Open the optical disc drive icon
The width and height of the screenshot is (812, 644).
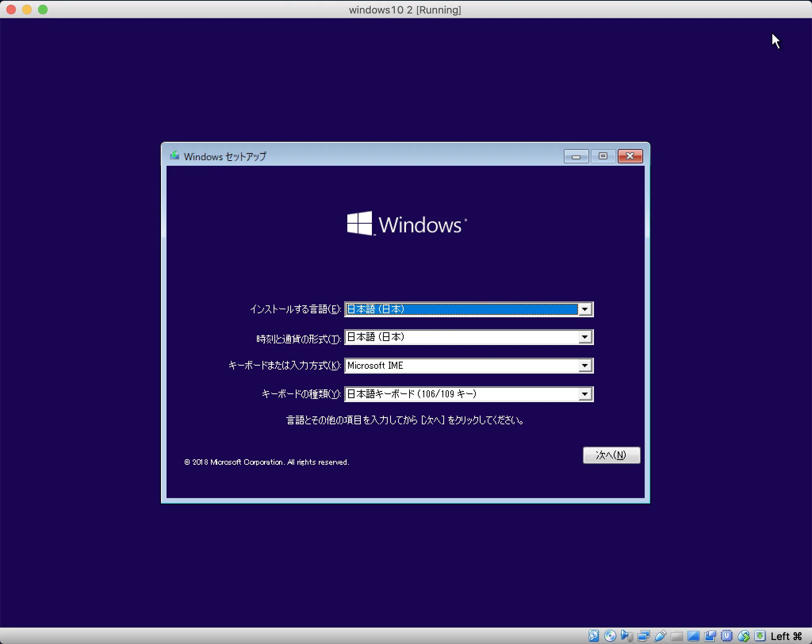[x=610, y=636]
